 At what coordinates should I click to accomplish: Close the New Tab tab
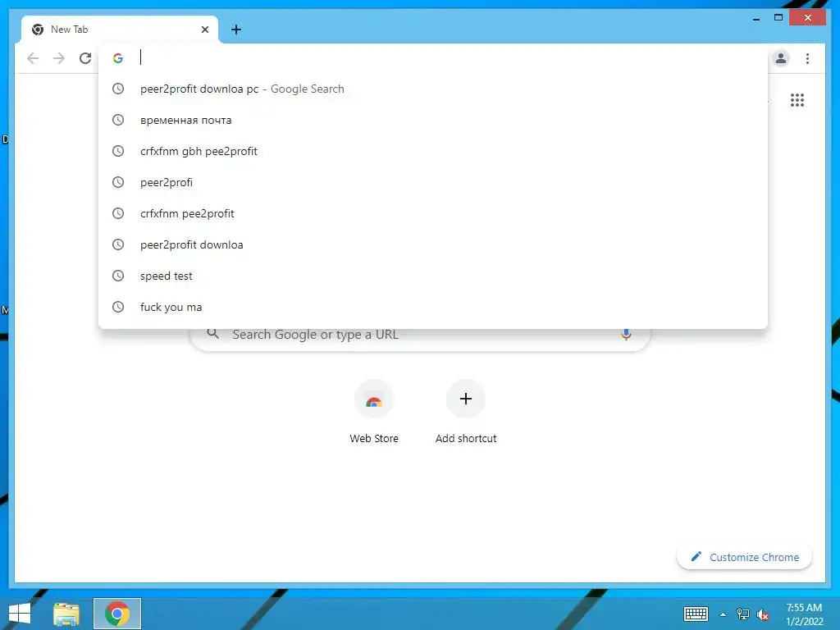point(204,30)
